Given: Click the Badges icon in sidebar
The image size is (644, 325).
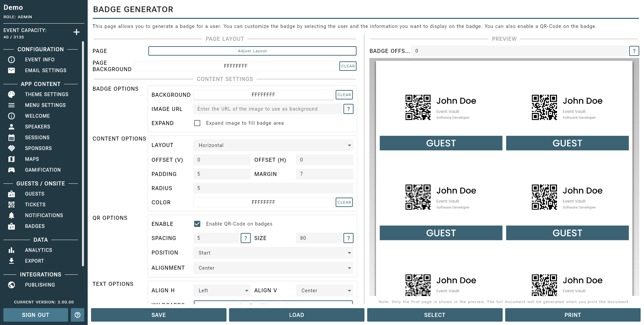Looking at the screenshot, I should pos(11,226).
